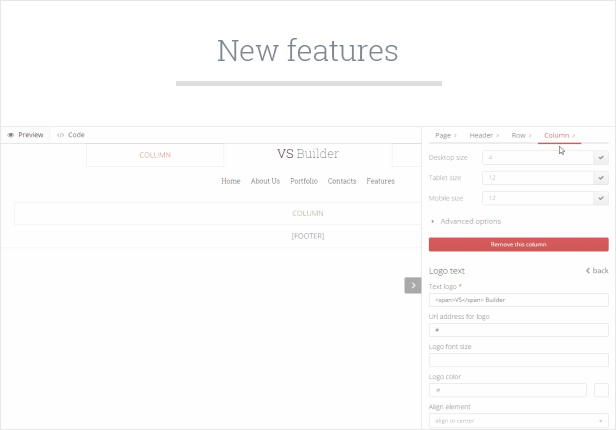
Task: Confirm Tablet size with checkmark button
Action: [601, 178]
